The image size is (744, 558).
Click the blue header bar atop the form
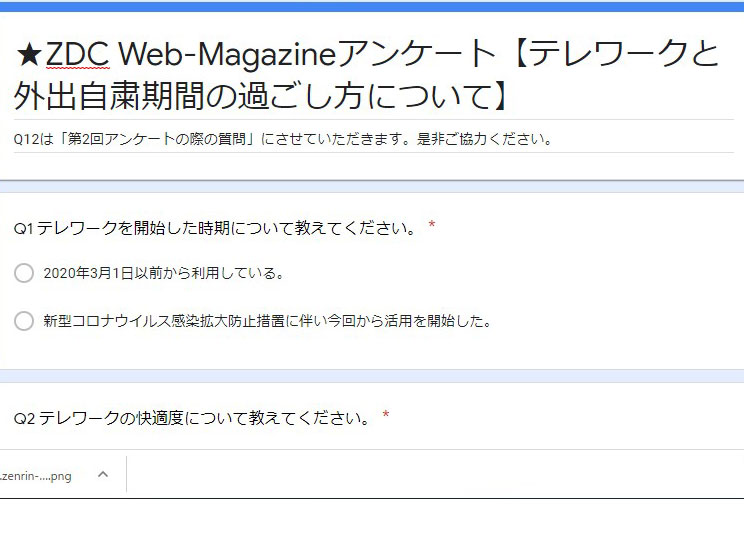pos(372,6)
